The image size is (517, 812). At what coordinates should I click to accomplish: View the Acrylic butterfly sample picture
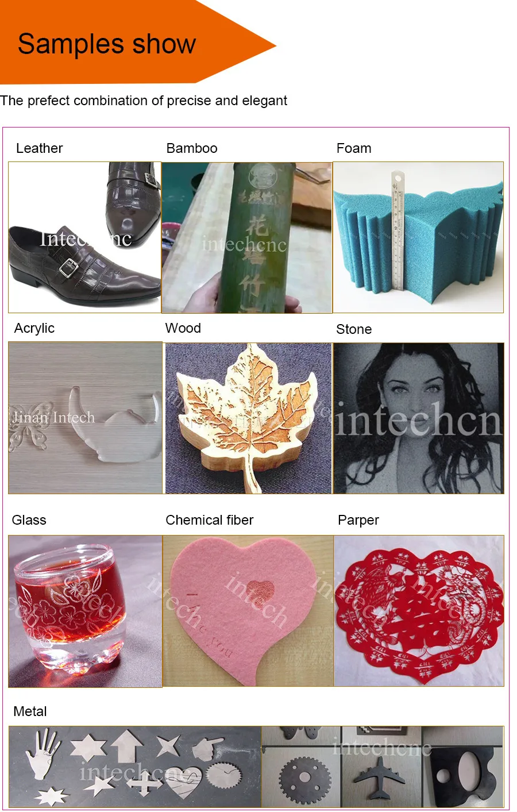pyautogui.click(x=86, y=418)
